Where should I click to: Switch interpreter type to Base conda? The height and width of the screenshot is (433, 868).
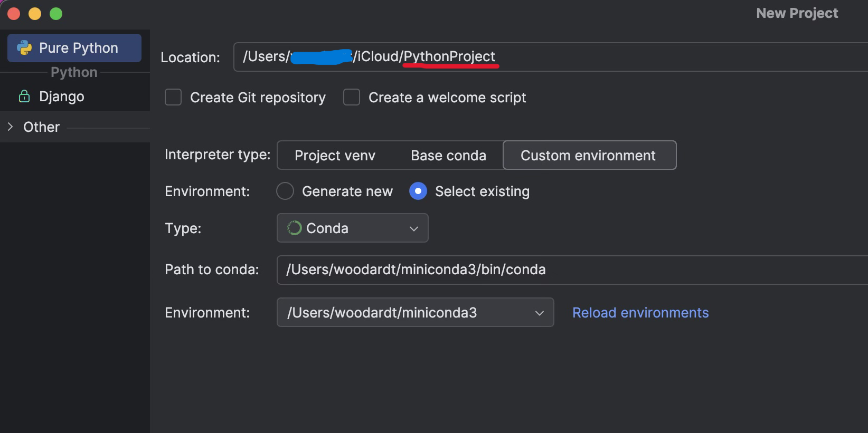(448, 156)
